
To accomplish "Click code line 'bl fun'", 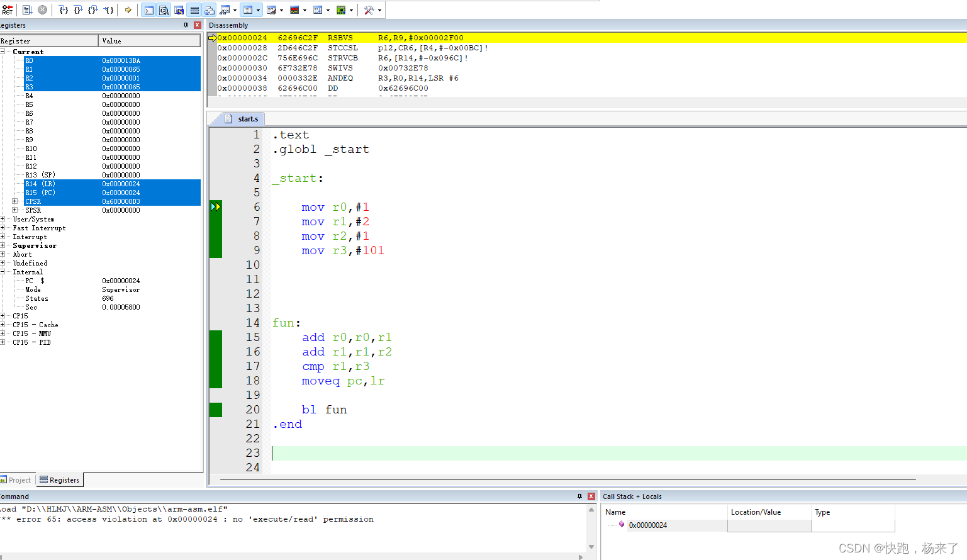I will tap(324, 410).
